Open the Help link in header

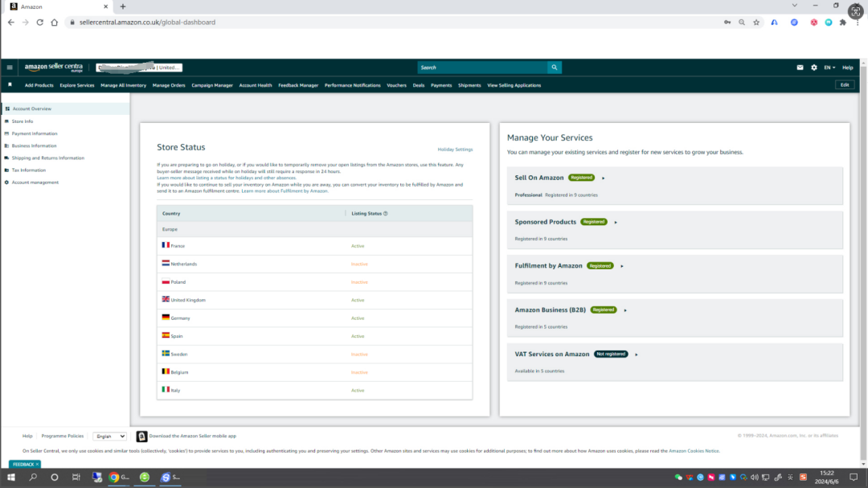tap(848, 68)
